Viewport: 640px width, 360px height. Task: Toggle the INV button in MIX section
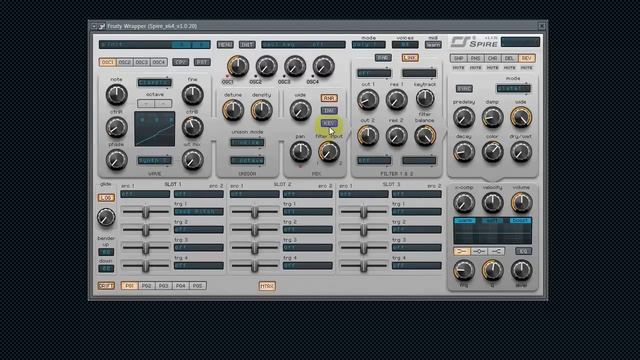[329, 110]
